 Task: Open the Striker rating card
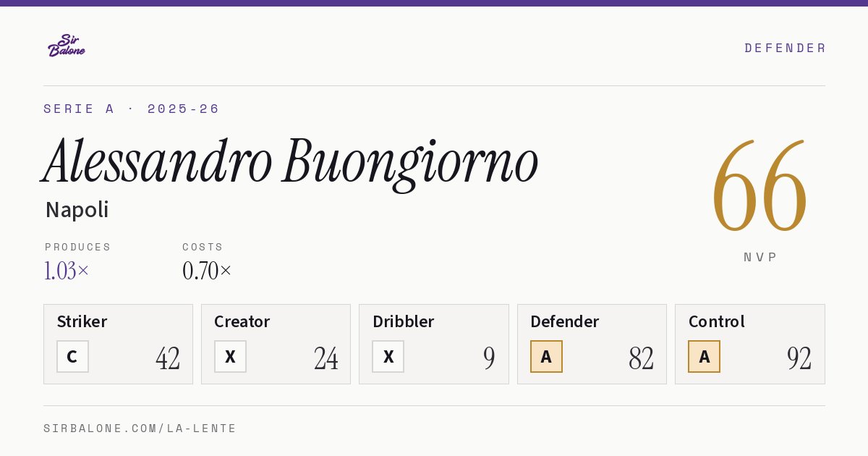pos(118,344)
